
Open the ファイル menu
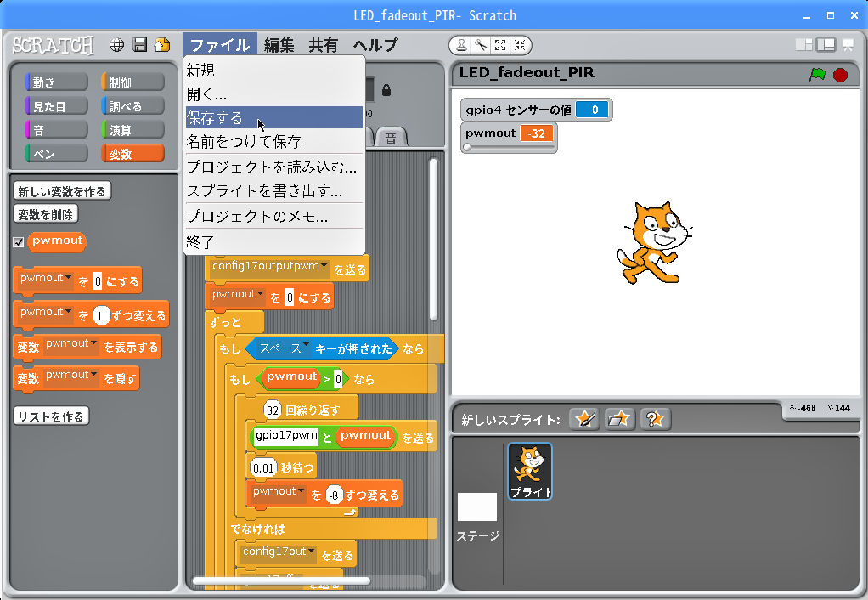[x=220, y=45]
